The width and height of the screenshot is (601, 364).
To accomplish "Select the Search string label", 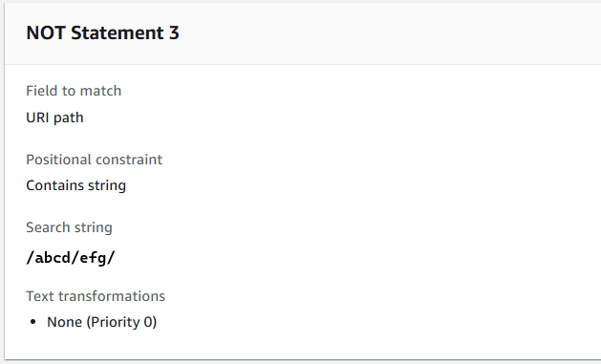I will tap(69, 227).
